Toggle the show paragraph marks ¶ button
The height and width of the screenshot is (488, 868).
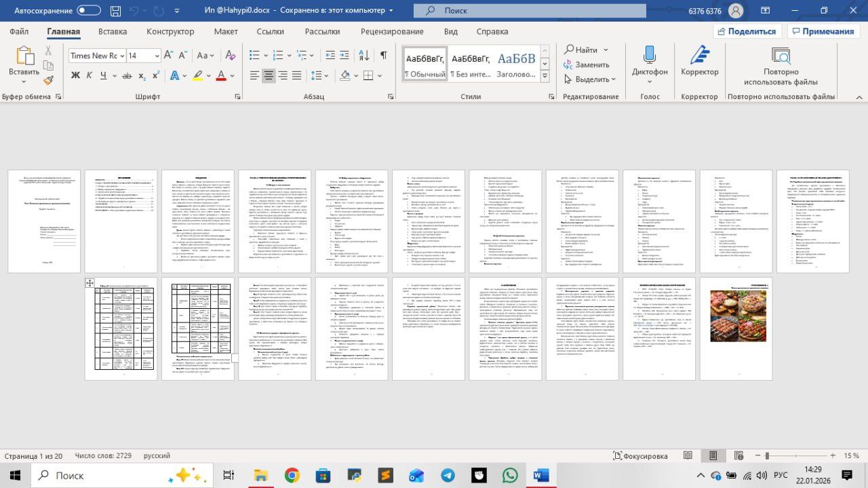click(x=383, y=56)
